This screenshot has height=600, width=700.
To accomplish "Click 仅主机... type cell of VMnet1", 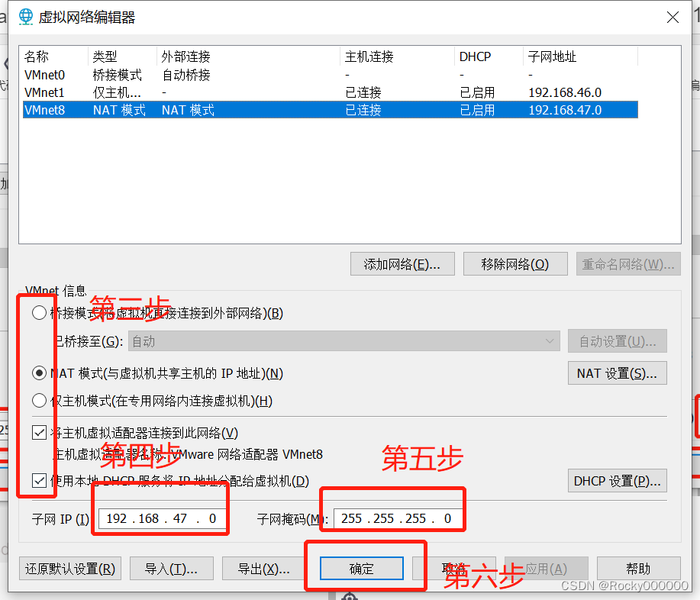I will coord(117,92).
